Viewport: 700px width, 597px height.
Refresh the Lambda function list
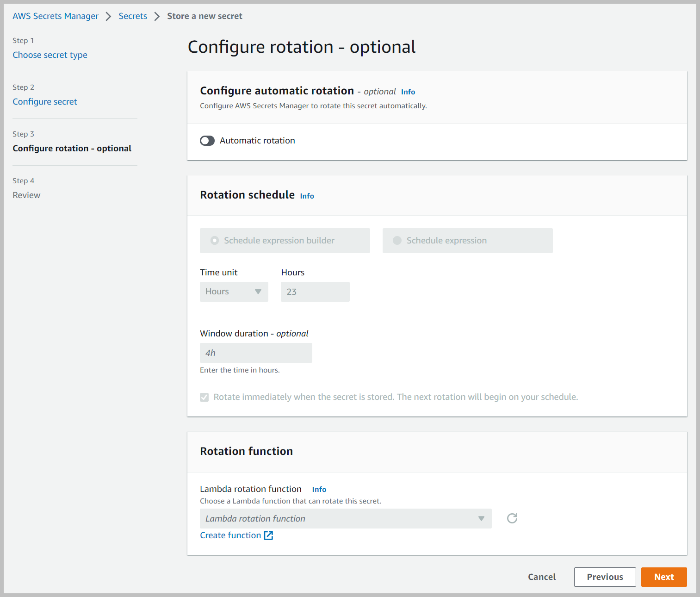512,518
